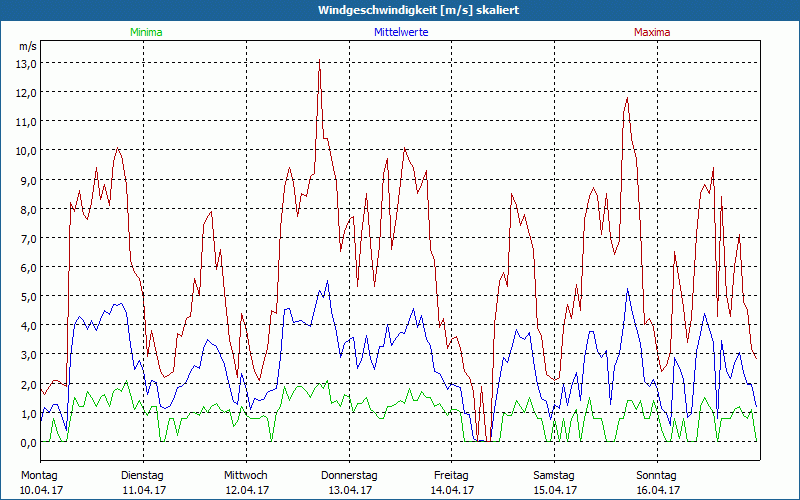Click the 10,0 y-axis tick label
The width and height of the screenshot is (800, 500).
26,150
